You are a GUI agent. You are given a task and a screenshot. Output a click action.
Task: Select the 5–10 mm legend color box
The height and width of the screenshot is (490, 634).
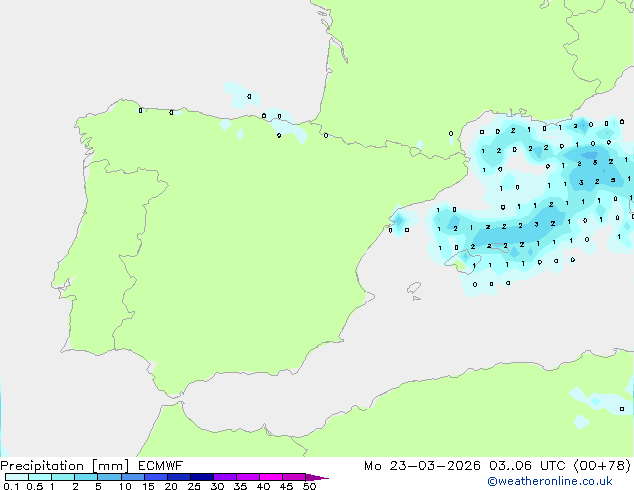[x=110, y=477]
